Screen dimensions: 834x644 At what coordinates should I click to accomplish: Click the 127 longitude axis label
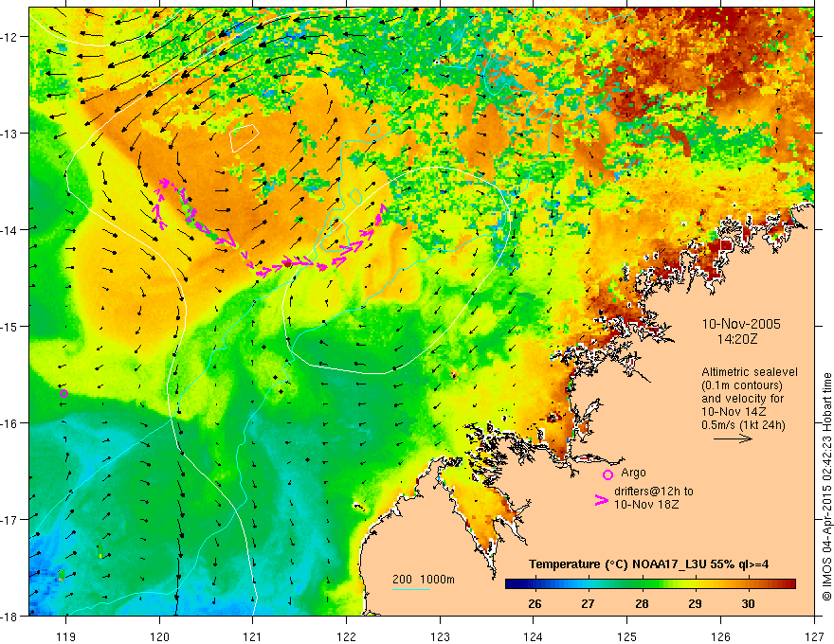click(x=814, y=636)
